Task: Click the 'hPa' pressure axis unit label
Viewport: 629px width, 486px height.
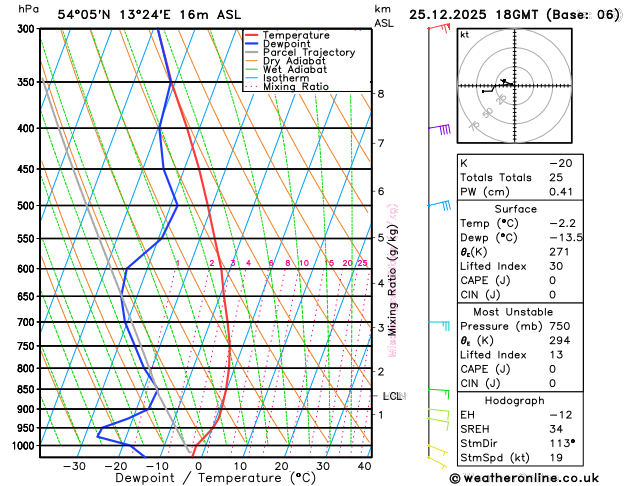Action: [x=28, y=9]
